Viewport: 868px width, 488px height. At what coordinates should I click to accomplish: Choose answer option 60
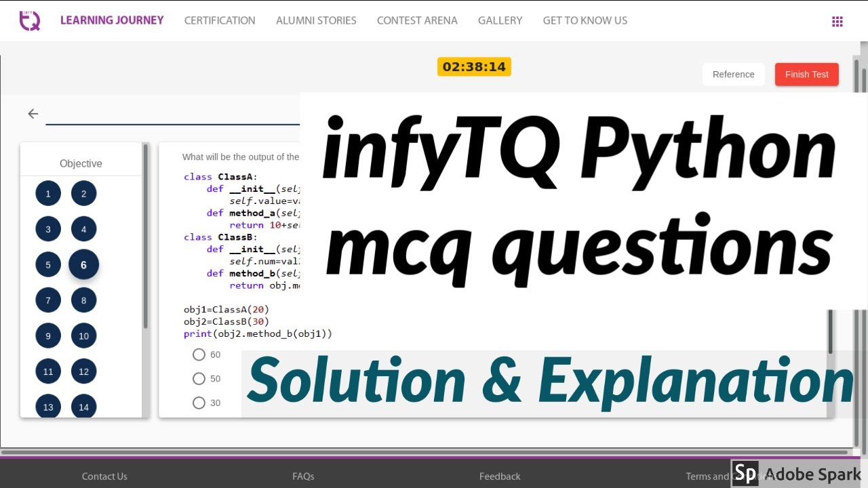199,354
